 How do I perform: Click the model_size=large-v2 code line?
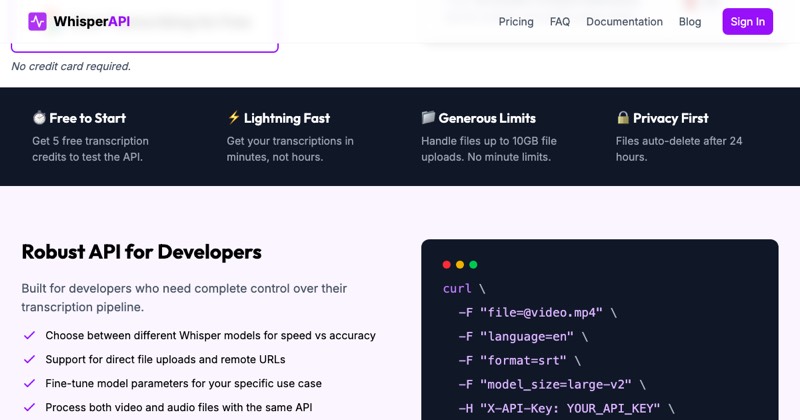click(x=552, y=384)
